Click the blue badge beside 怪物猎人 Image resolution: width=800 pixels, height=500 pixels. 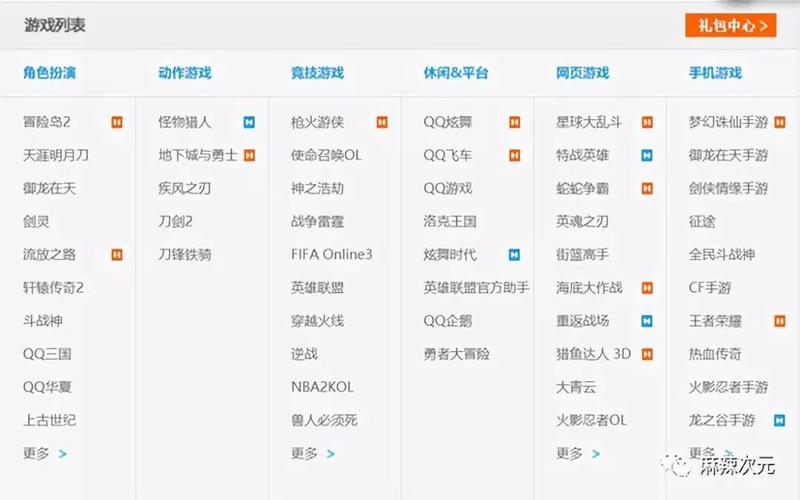point(249,122)
